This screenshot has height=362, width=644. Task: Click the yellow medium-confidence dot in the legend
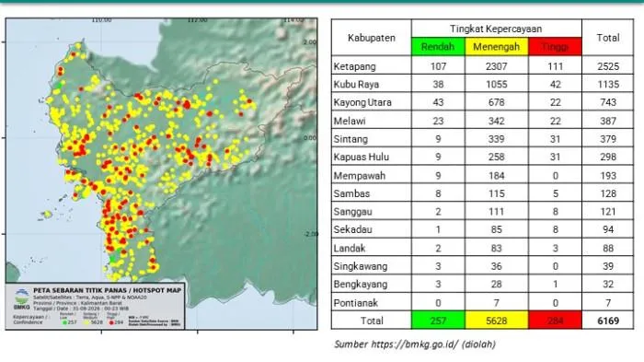tap(86, 322)
